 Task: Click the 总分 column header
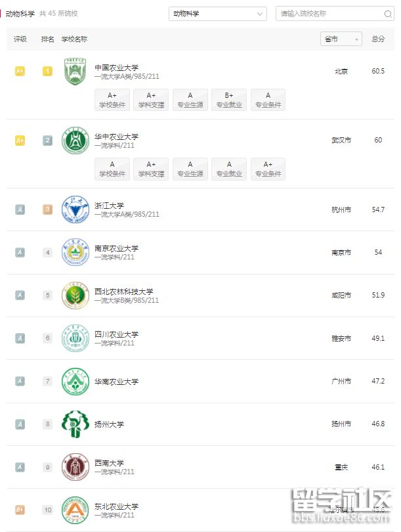pos(378,39)
